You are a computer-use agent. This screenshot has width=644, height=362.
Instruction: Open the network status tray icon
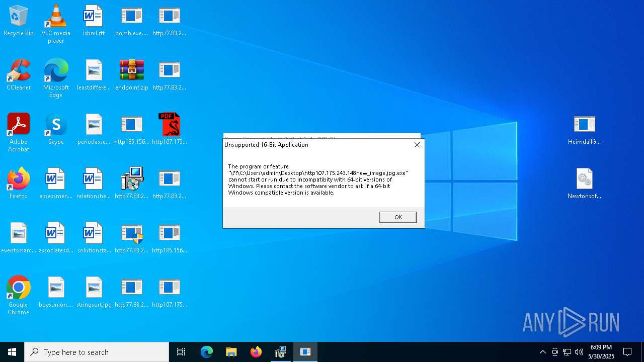[567, 352]
